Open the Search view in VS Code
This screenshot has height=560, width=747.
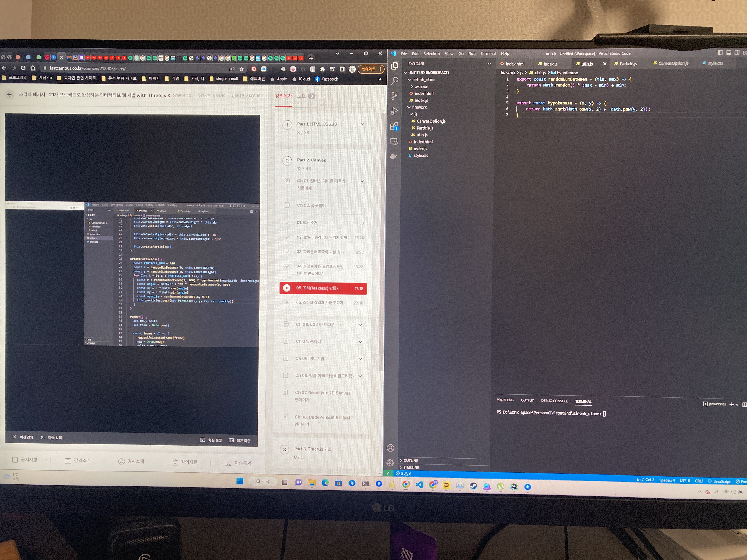pyautogui.click(x=394, y=81)
